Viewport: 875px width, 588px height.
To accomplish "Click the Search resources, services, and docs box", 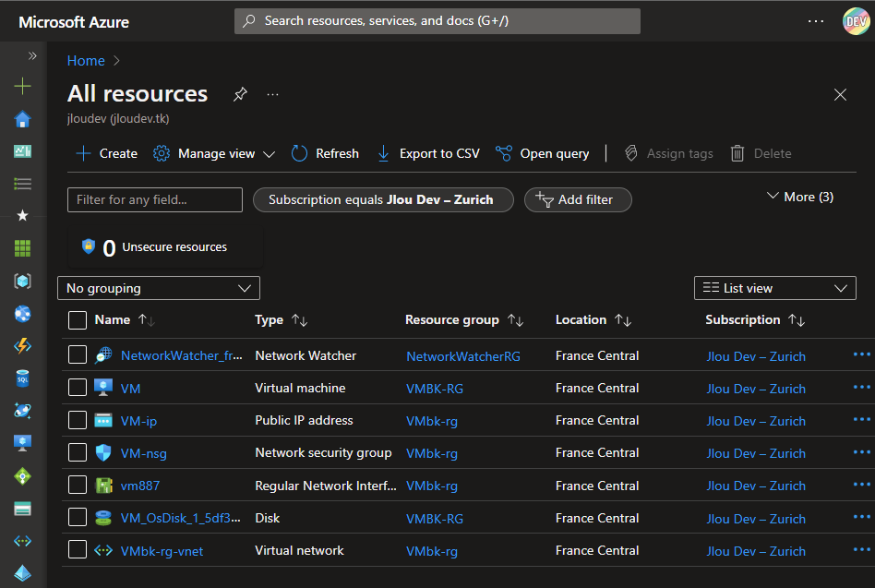I will [x=437, y=21].
